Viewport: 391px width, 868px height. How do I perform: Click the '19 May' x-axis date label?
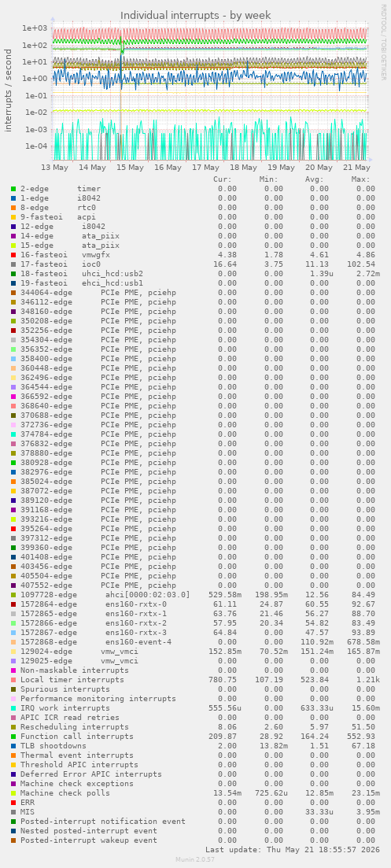click(280, 167)
